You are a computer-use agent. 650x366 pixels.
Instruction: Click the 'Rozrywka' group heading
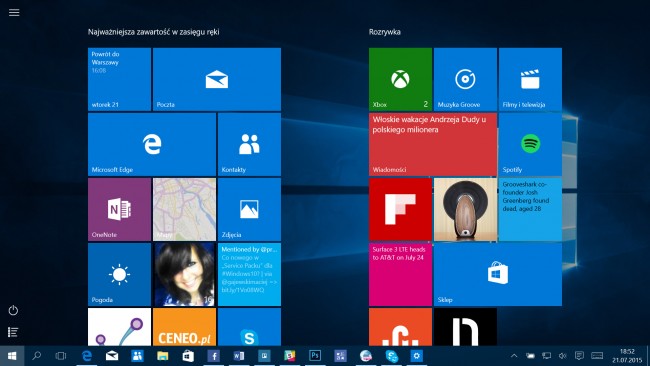click(385, 32)
